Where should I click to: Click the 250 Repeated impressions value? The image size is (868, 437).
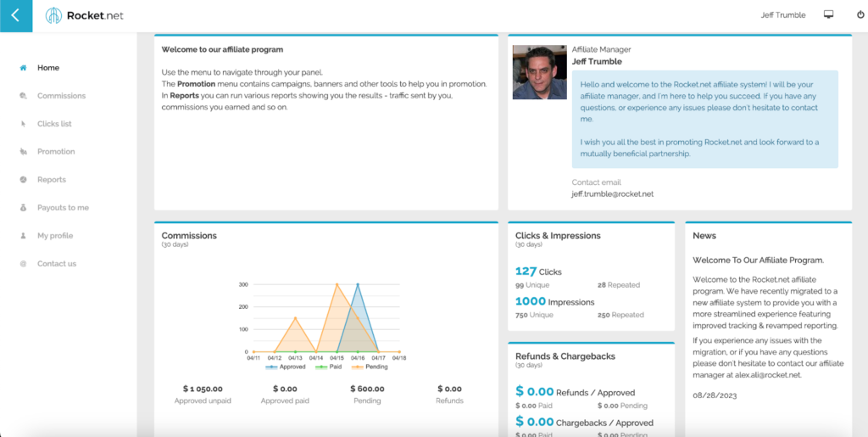604,315
